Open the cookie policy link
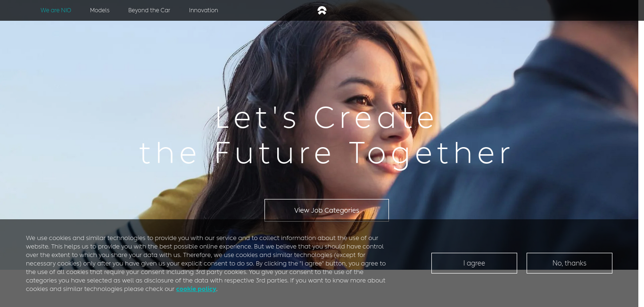 (x=196, y=289)
